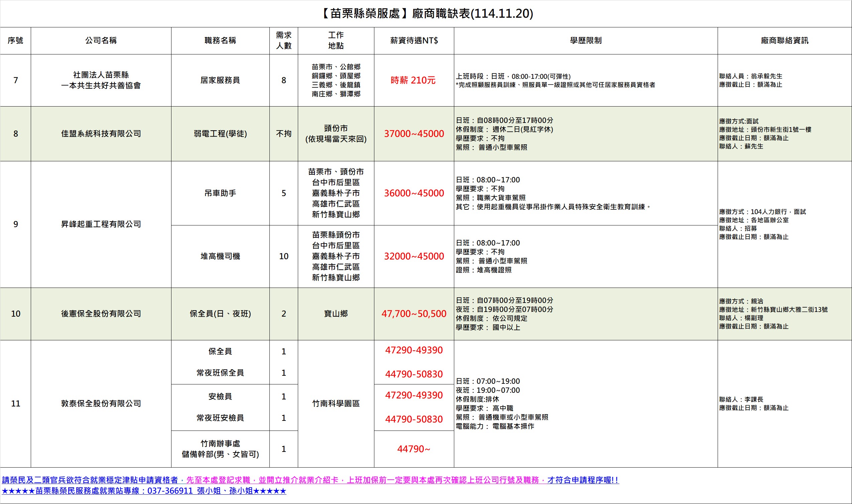This screenshot has width=852, height=504.
Task: Click the 公司名稱 column header
Action: [101, 40]
